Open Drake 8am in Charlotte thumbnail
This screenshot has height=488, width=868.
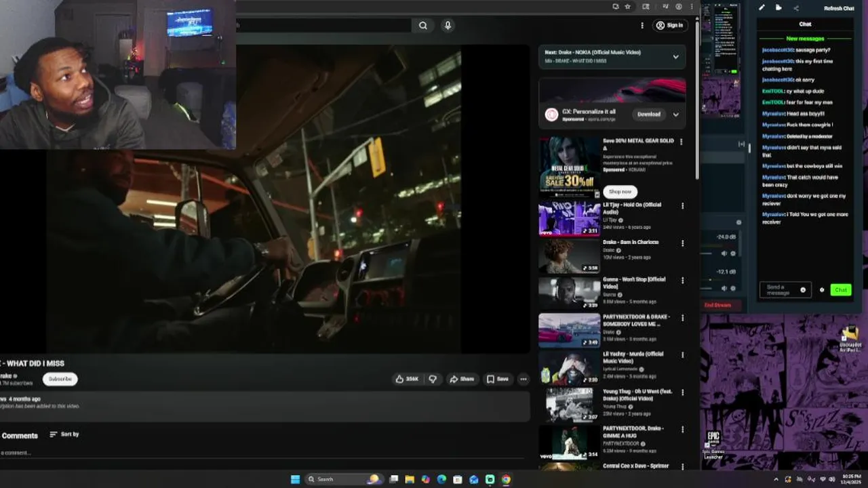coord(570,256)
